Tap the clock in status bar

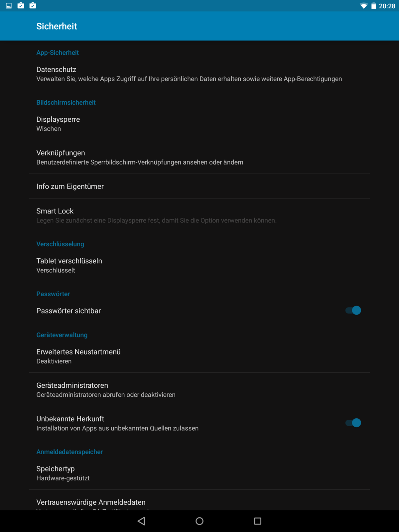pos(387,6)
